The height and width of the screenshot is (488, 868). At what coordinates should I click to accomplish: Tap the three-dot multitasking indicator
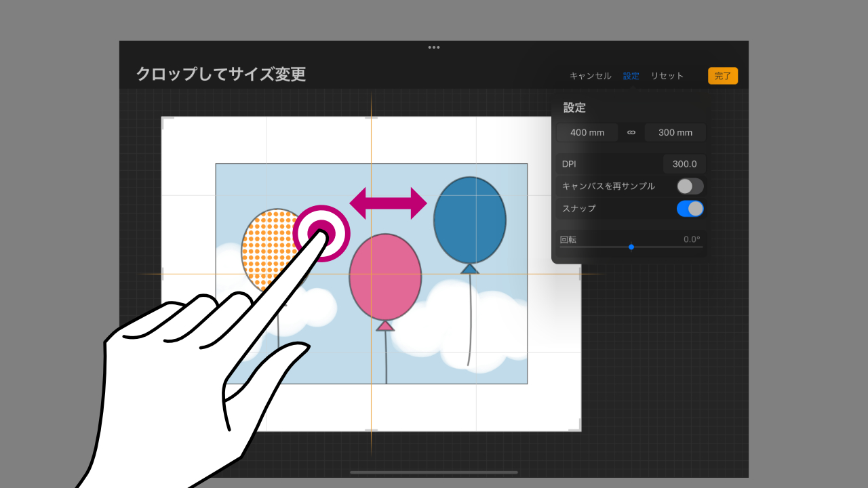coord(434,47)
